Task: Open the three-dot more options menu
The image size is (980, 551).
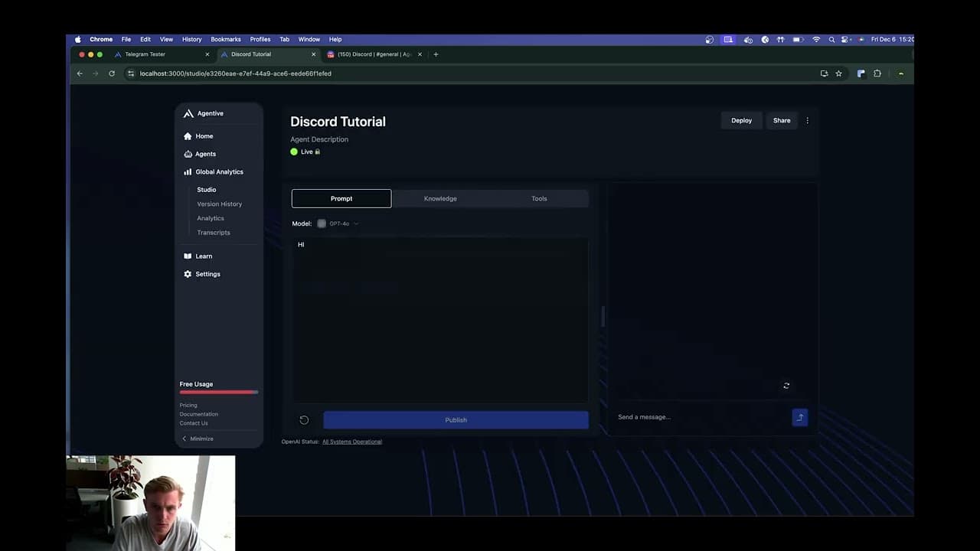Action: coord(807,120)
